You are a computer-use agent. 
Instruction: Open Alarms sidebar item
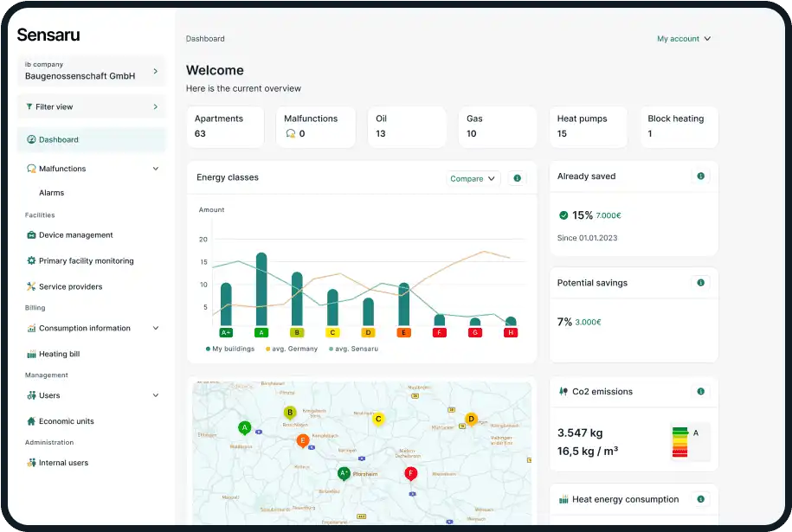point(52,193)
